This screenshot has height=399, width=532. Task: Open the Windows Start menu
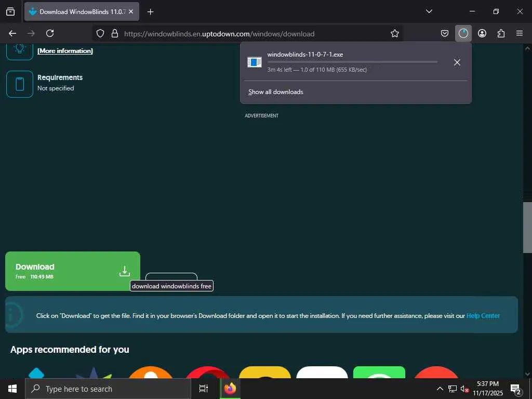[12, 389]
